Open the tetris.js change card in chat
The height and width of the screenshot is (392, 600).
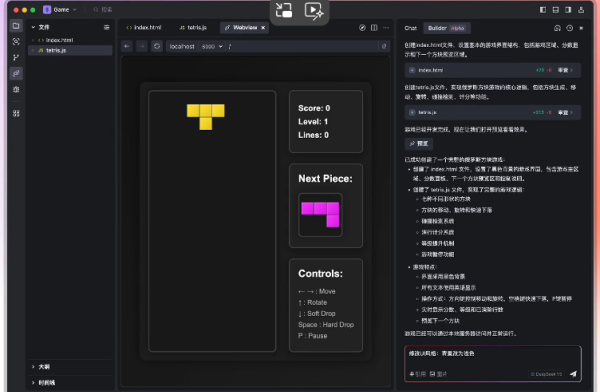pyautogui.click(x=492, y=112)
